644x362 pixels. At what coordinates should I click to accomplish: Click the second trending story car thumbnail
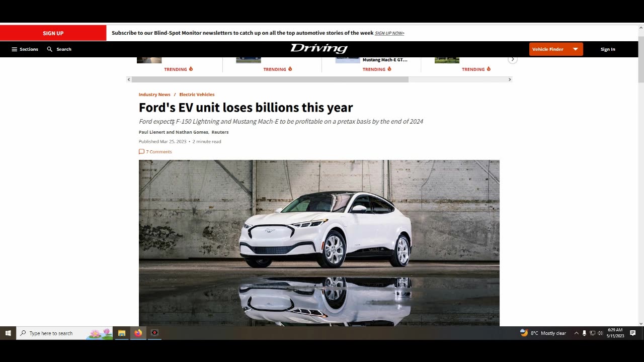tap(249, 60)
